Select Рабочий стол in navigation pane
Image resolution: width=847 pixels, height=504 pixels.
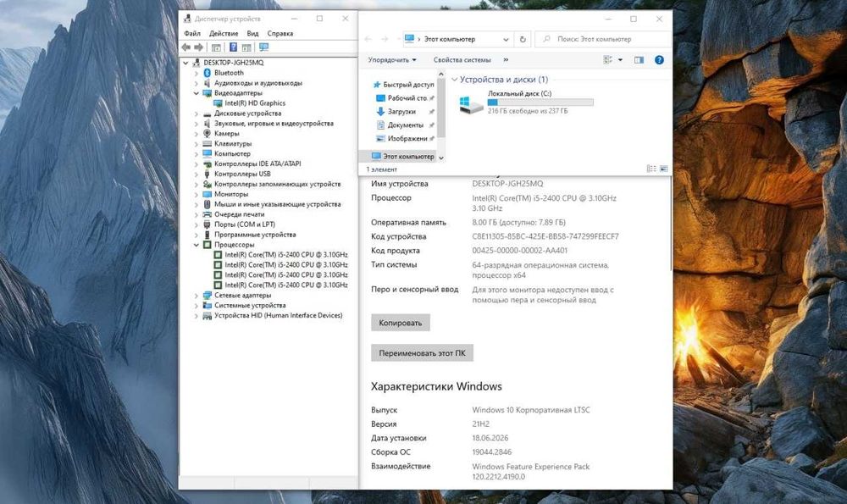(404, 98)
